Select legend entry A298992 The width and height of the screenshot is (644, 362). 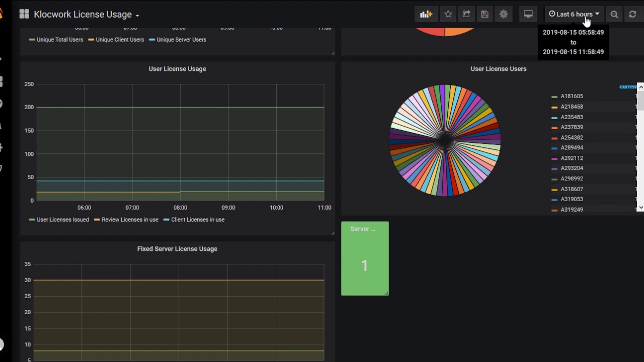coord(572,179)
